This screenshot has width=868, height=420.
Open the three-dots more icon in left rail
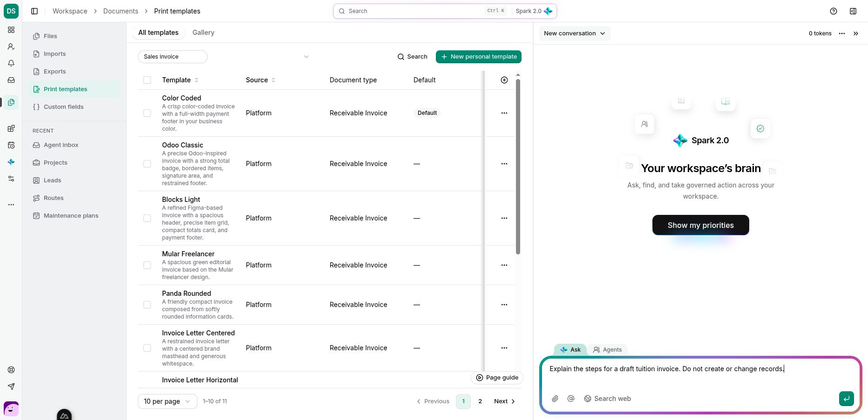pos(11,205)
